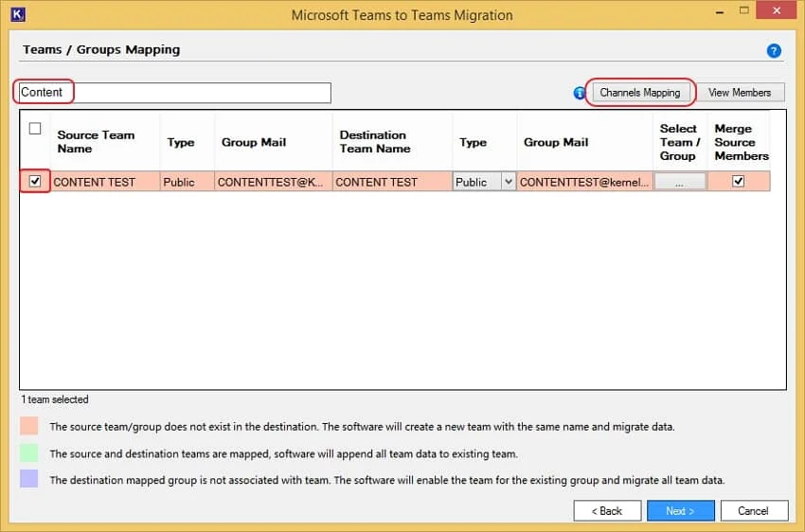Click the salmon legend color swatch
This screenshot has height=532, width=805.
[x=29, y=426]
